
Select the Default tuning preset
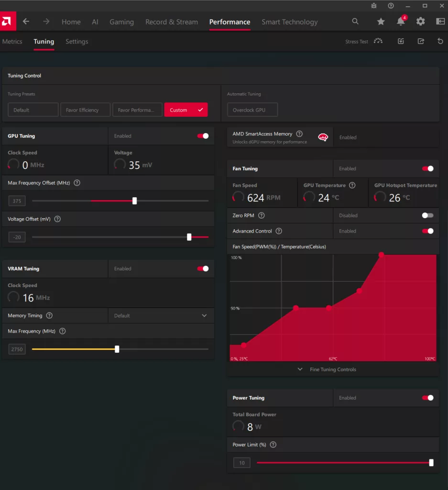pos(33,110)
